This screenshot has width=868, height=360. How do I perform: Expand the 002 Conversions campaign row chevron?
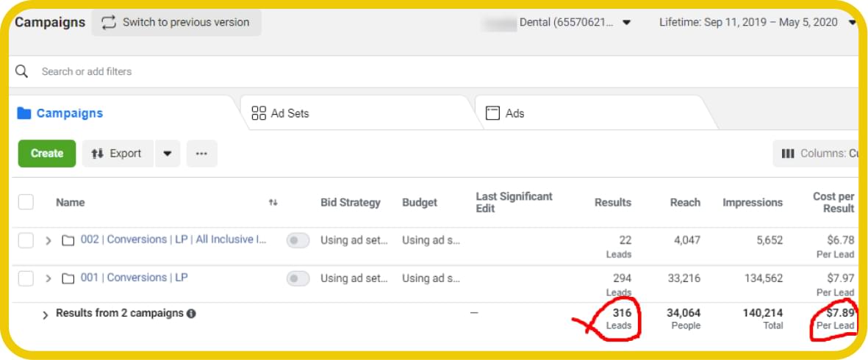coord(49,240)
